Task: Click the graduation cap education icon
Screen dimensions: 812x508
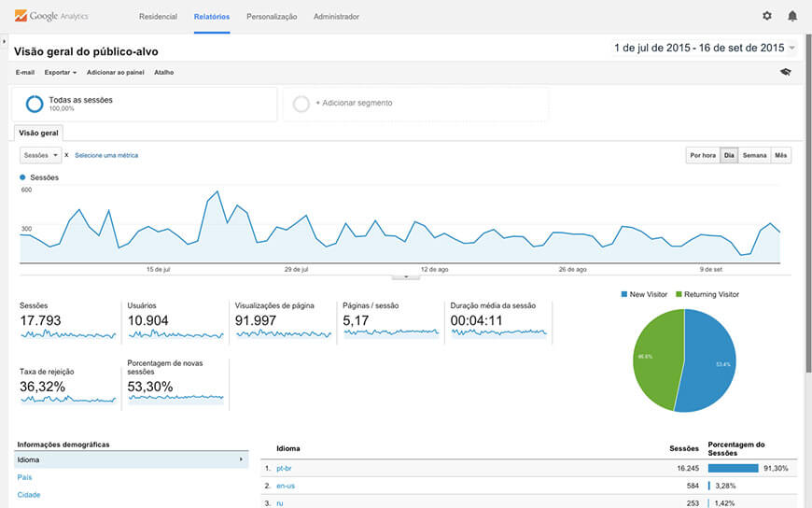Action: click(x=786, y=72)
